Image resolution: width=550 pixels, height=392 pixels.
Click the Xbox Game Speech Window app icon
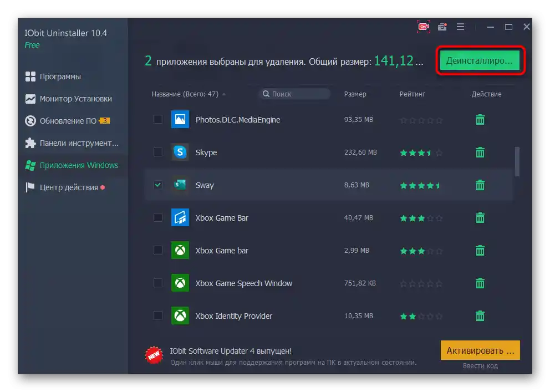(180, 283)
